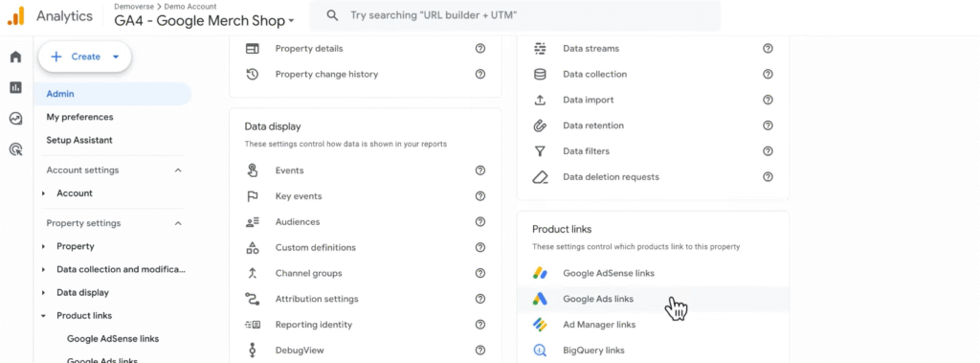Click the Google AdSense logo icon
The width and height of the screenshot is (980, 363).
coord(540,273)
